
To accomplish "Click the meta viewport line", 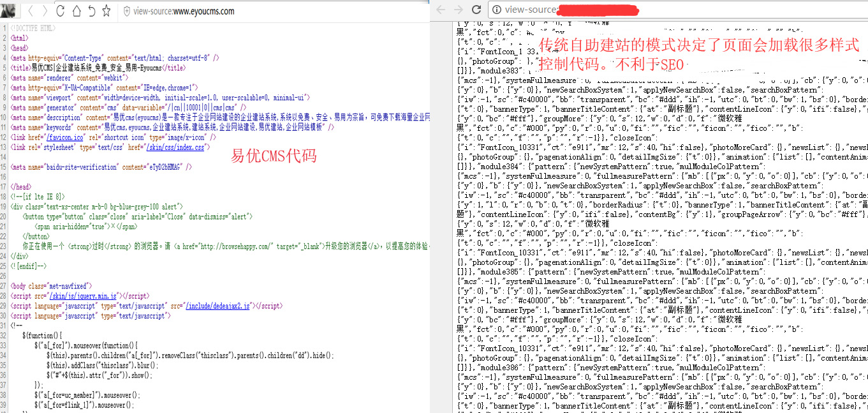I will (x=160, y=98).
